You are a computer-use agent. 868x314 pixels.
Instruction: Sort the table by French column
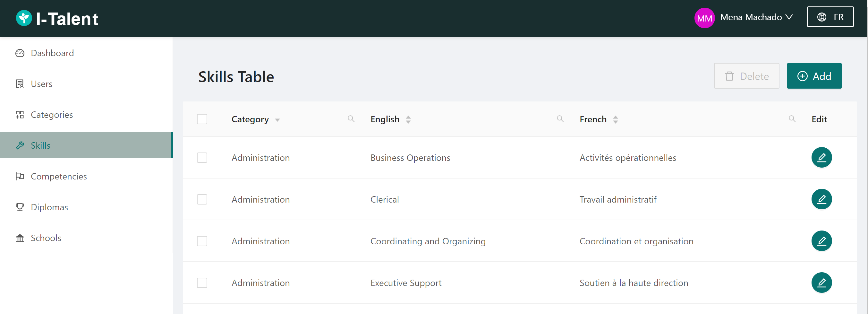coord(615,119)
